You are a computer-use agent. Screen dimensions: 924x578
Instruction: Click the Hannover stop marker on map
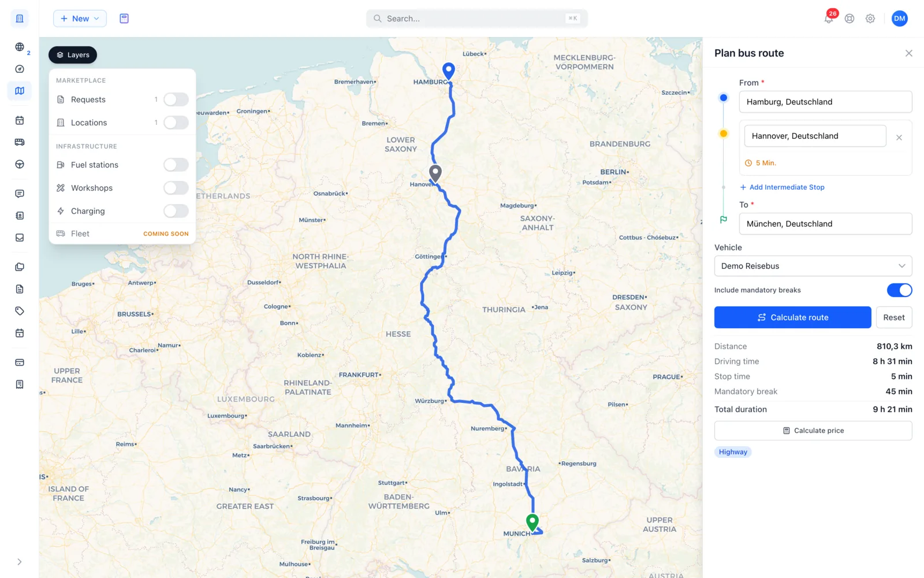point(435,173)
